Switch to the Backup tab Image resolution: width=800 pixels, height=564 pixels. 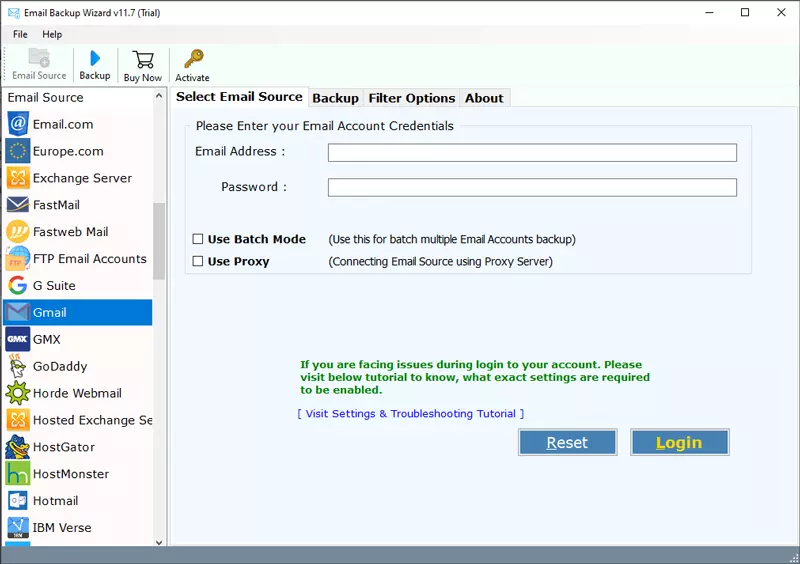[335, 98]
